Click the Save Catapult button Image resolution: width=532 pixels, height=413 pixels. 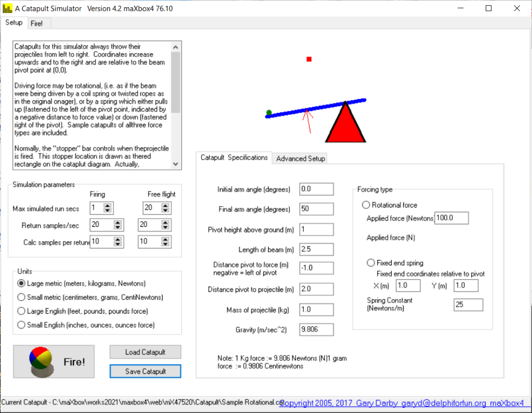(x=145, y=371)
